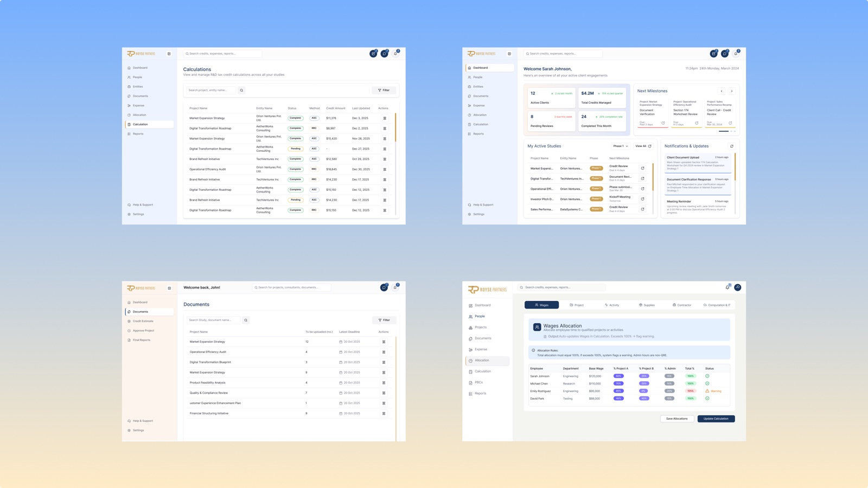Open the Kickoff Meeting row link icon

pos(642,198)
